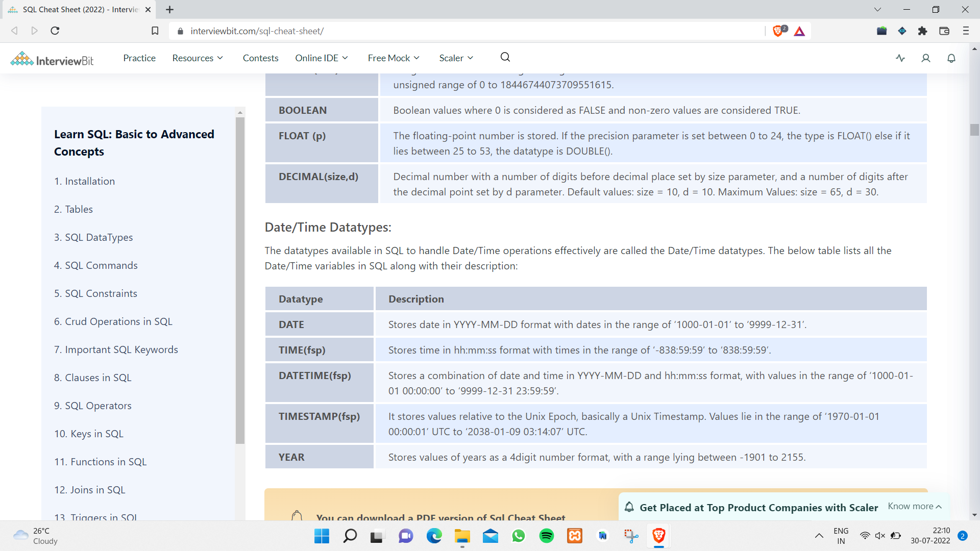This screenshot has height=551, width=980.
Task: Open the '9. SQL Operators' sidebar link
Action: 92,406
